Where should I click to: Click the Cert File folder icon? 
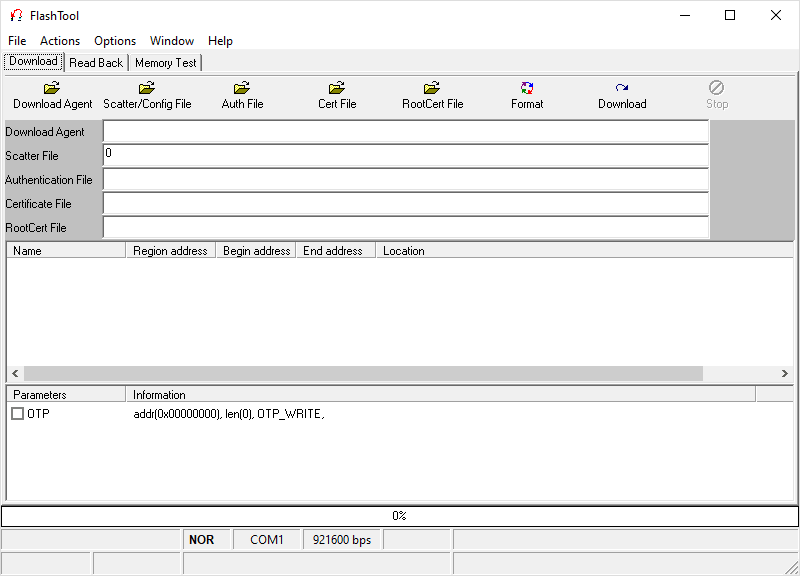(337, 88)
